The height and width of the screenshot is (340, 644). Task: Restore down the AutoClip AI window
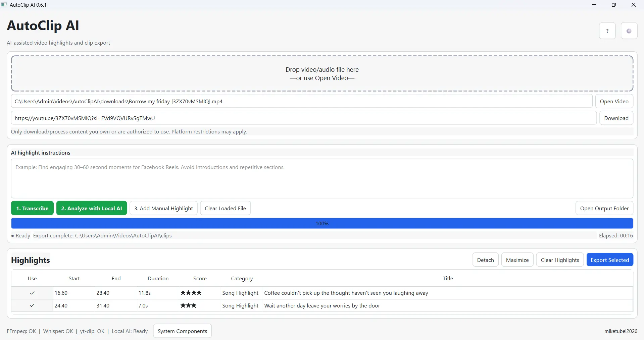(614, 5)
